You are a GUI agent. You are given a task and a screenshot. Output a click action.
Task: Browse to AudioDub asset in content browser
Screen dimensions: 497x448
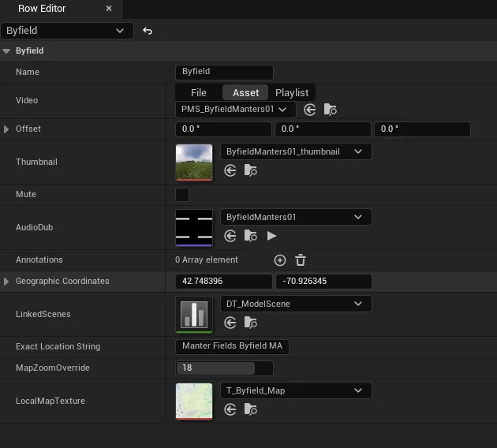(x=250, y=236)
